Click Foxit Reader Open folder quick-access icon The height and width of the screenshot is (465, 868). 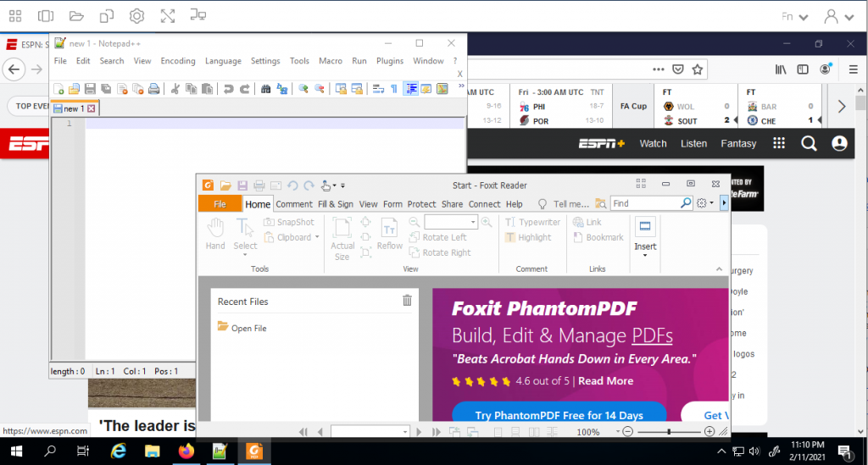pyautogui.click(x=225, y=185)
